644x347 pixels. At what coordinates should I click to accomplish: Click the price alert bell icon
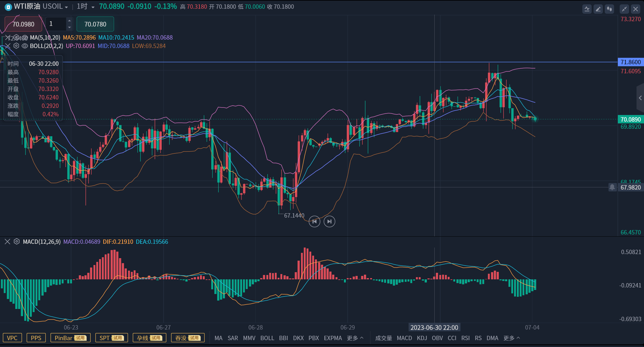click(x=612, y=187)
